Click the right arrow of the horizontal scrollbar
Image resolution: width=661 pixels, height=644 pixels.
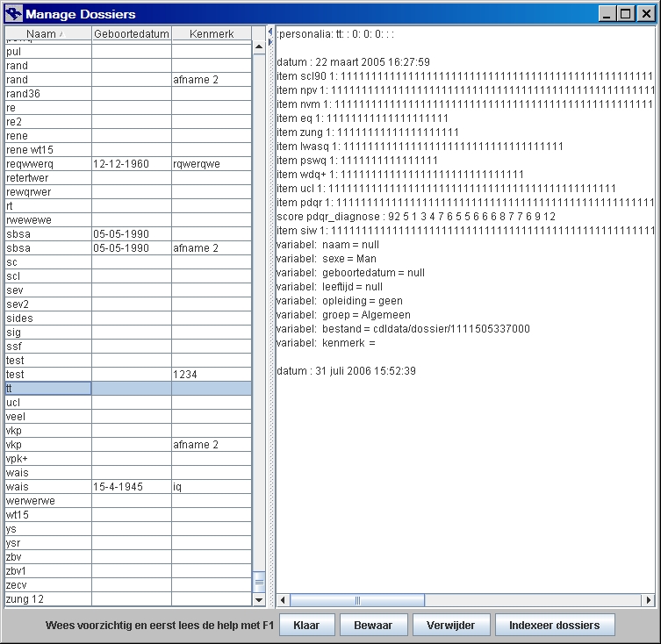tap(649, 600)
